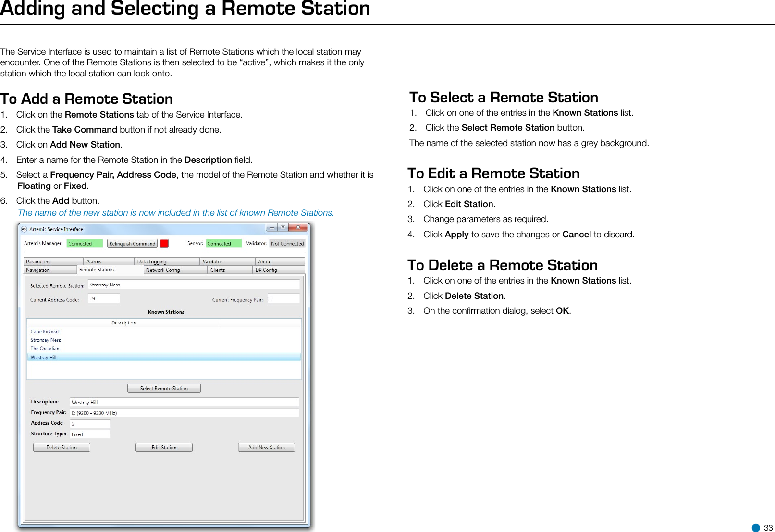This screenshot has width=775, height=532.
Task: Select Stronsay Ness in Known Stations list
Action: pyautogui.click(x=164, y=340)
